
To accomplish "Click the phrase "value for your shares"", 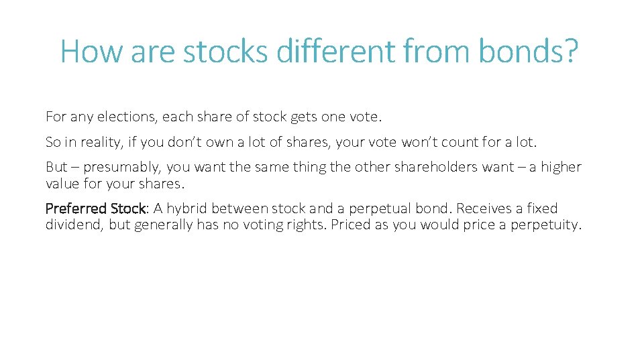I will pyautogui.click(x=113, y=183).
